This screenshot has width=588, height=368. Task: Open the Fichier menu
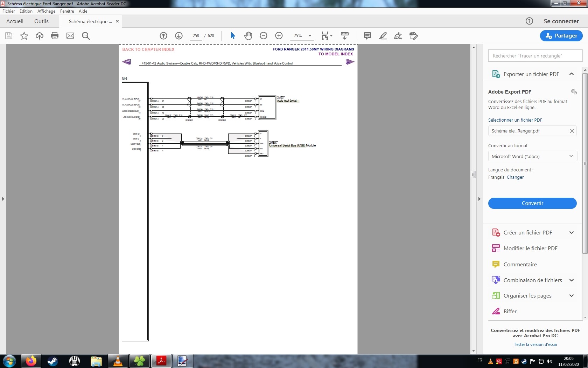[x=9, y=11]
